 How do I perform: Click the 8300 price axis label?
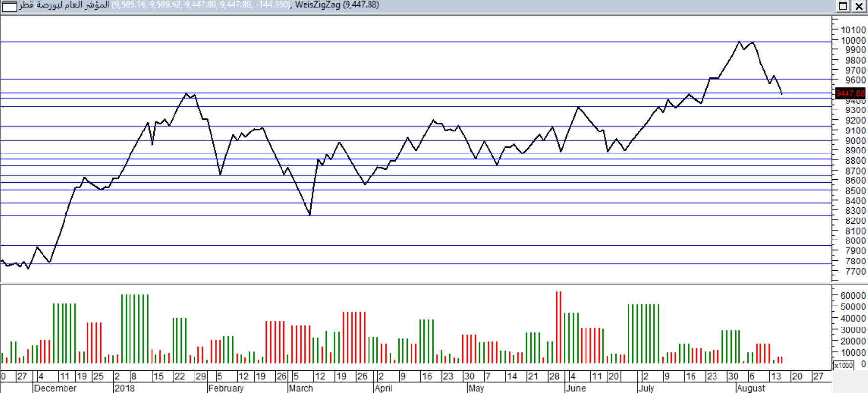(x=855, y=211)
